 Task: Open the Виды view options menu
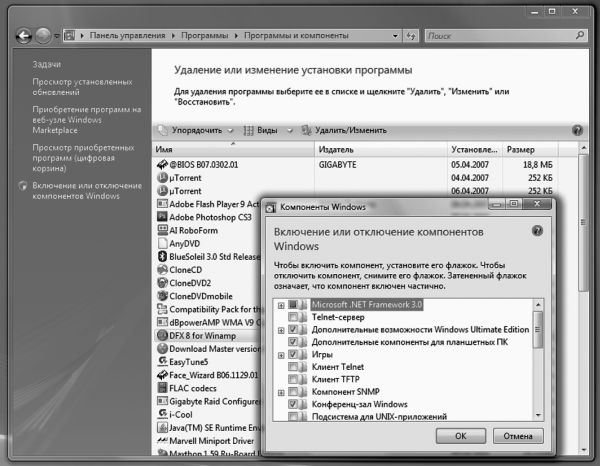tap(262, 131)
